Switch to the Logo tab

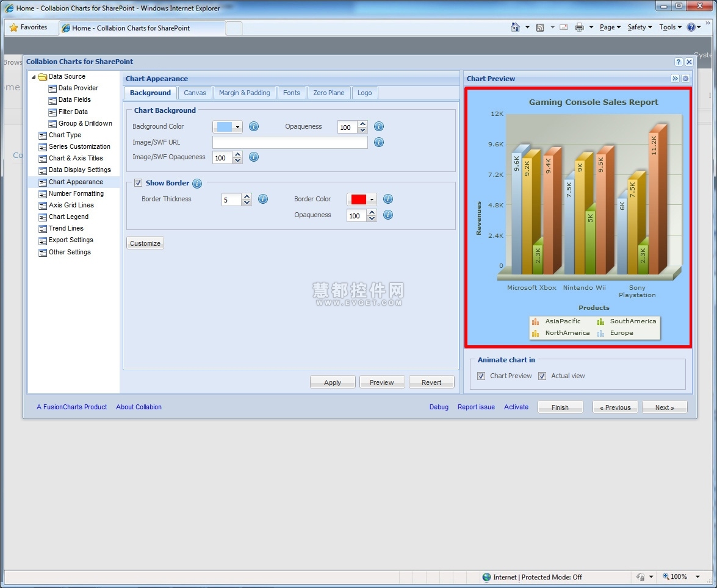[x=364, y=93]
